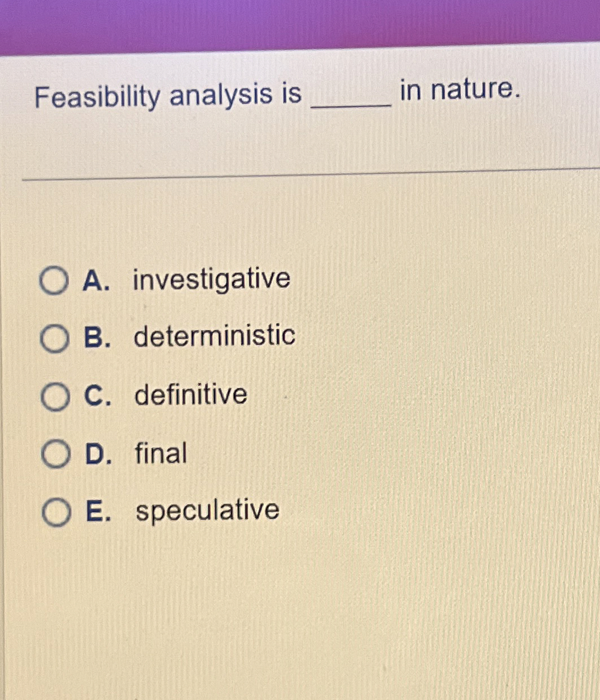Screen dimensions: 600x700
Task: Select radio button C for definitive
Action: (55, 397)
